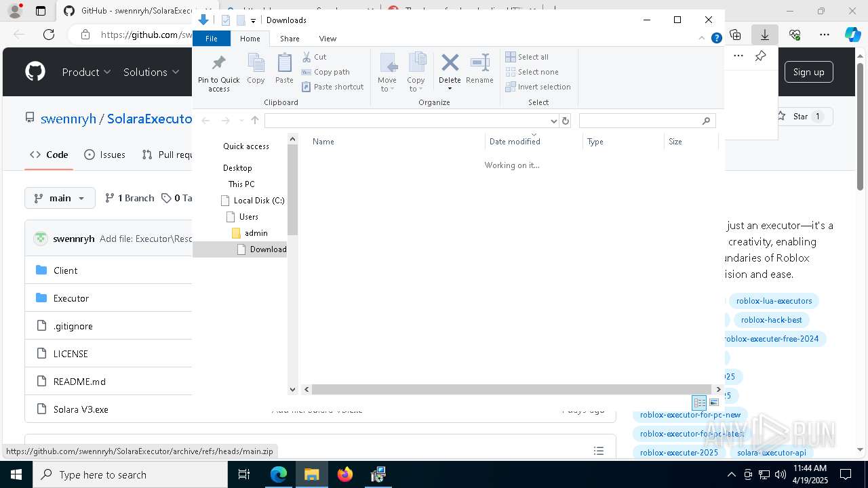
Task: Open the Client folder on GitHub
Action: coord(65,270)
